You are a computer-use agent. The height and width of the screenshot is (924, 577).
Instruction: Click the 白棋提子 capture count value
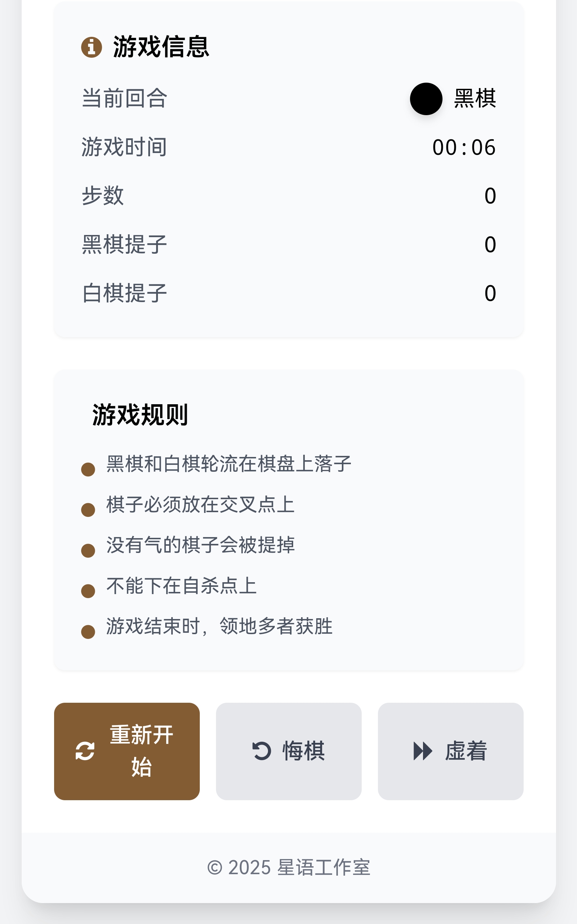tap(490, 293)
